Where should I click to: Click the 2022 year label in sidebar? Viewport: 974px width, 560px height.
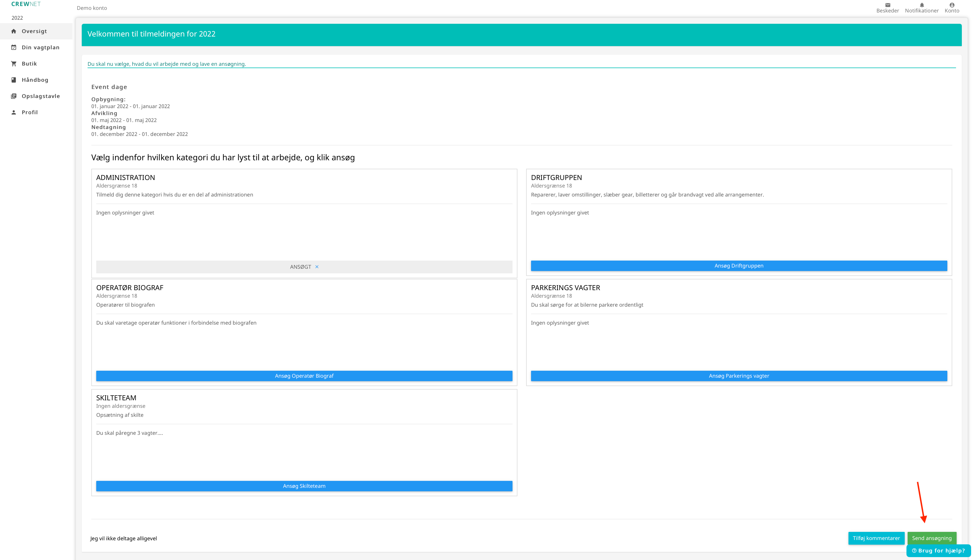(x=17, y=18)
